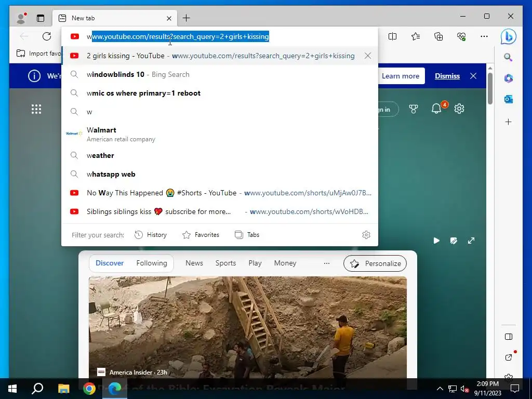This screenshot has width=532, height=399.
Task: Select the whatsapp web suggestion
Action: 220,174
